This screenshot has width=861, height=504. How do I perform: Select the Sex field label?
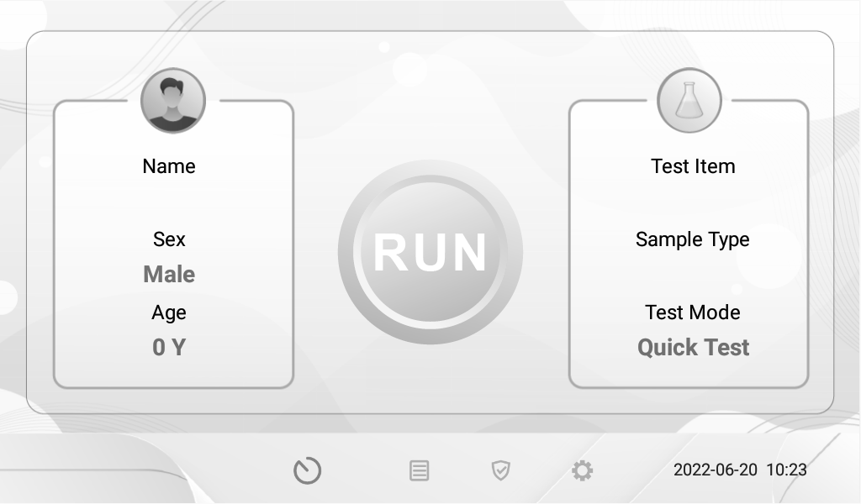(169, 239)
